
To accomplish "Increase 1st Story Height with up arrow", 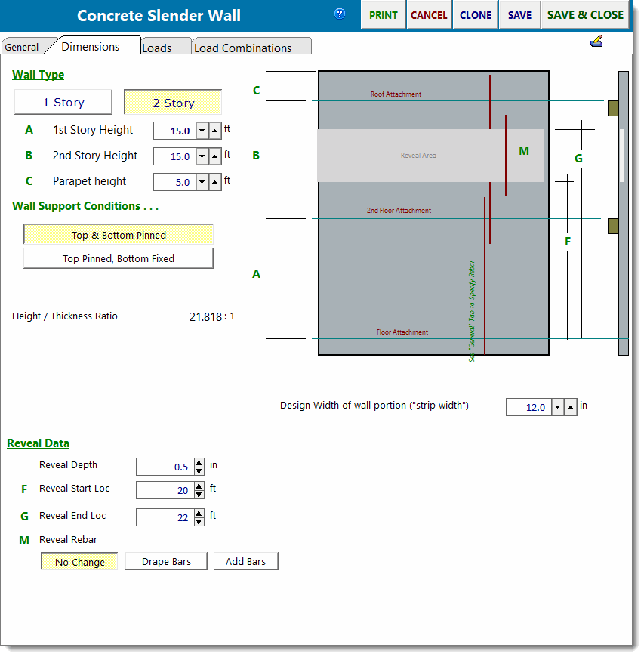I will tap(215, 131).
